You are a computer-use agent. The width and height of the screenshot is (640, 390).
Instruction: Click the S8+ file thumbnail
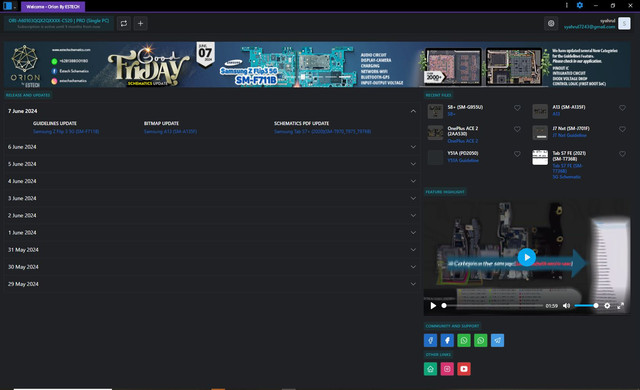click(x=435, y=111)
